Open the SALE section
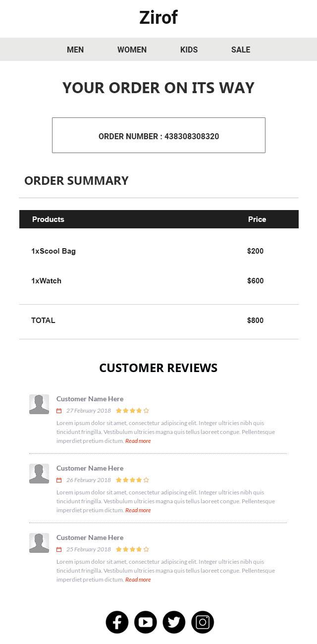 (241, 50)
